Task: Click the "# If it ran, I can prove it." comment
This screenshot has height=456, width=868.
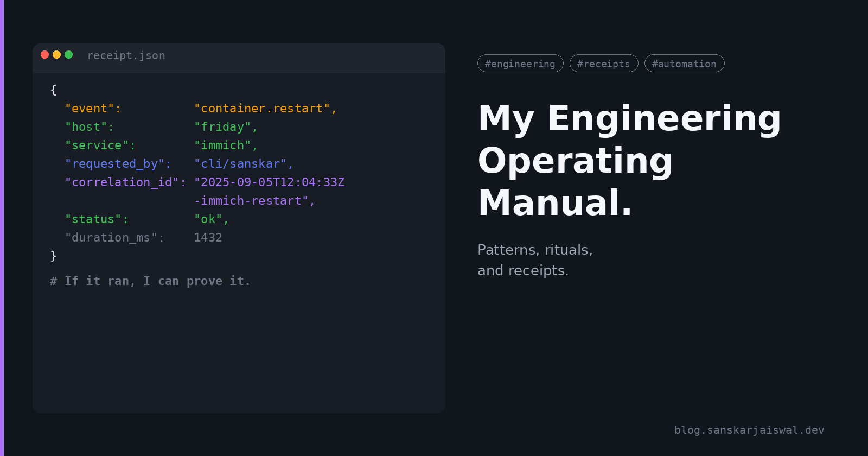Action: [150, 281]
